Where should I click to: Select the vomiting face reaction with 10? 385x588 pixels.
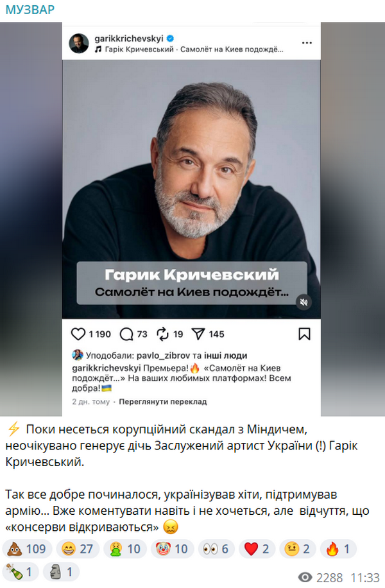(125, 549)
